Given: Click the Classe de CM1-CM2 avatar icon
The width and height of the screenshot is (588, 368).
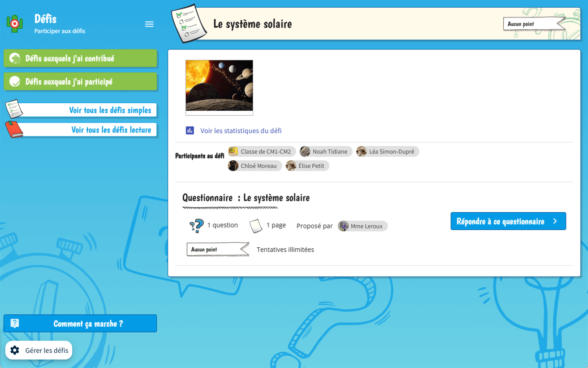Looking at the screenshot, I should coord(233,152).
